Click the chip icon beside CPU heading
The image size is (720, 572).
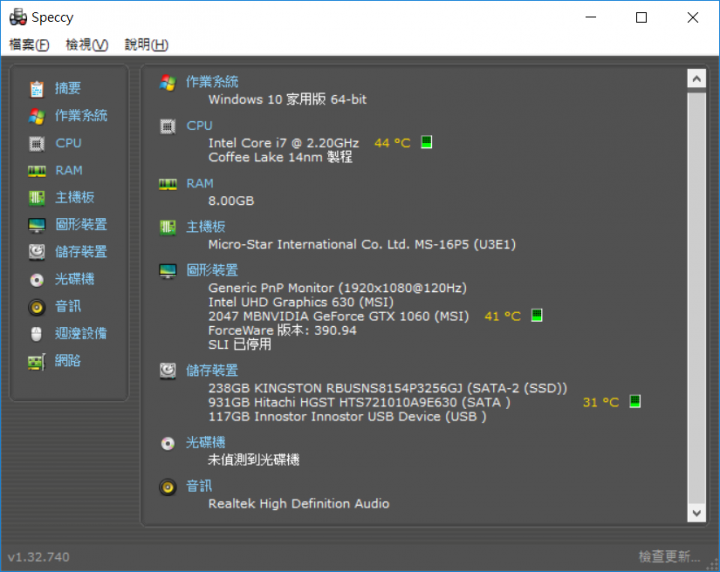coord(168,126)
